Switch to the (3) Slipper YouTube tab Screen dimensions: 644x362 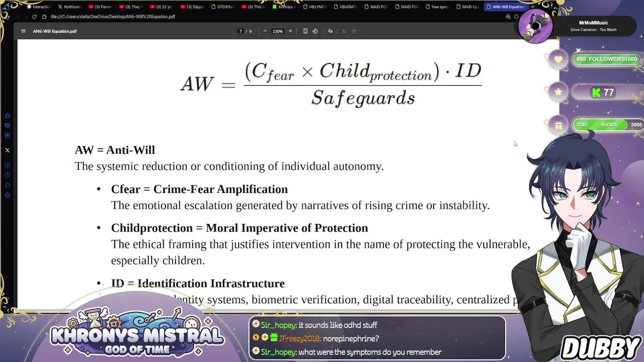[192, 7]
